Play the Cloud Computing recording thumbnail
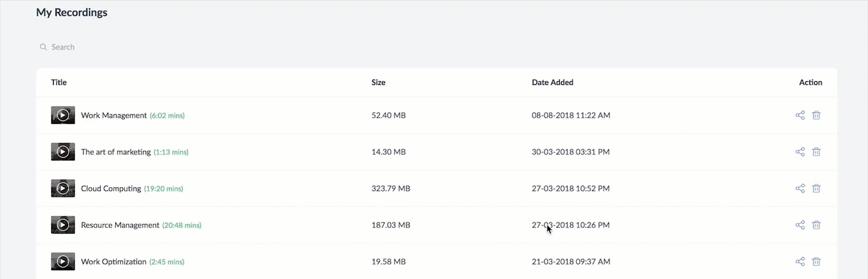Viewport: 868px width, 279px height. point(63,188)
